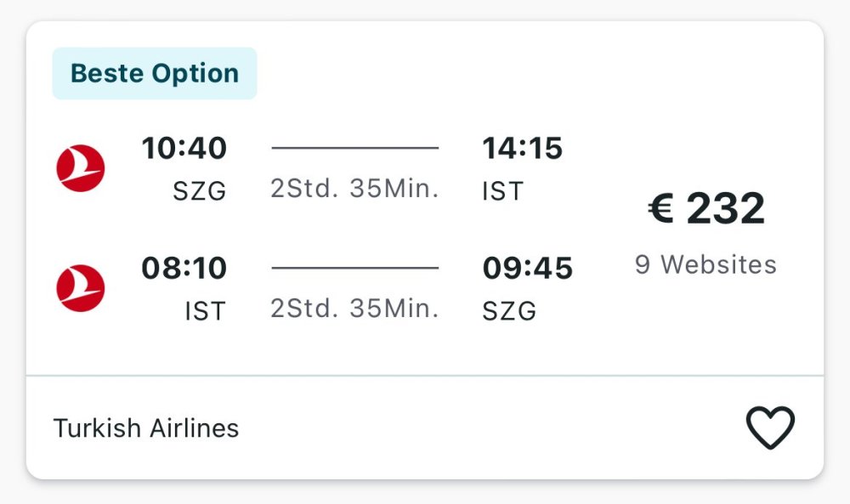This screenshot has height=504, width=850.
Task: Click the outbound flight route line
Action: [x=354, y=148]
